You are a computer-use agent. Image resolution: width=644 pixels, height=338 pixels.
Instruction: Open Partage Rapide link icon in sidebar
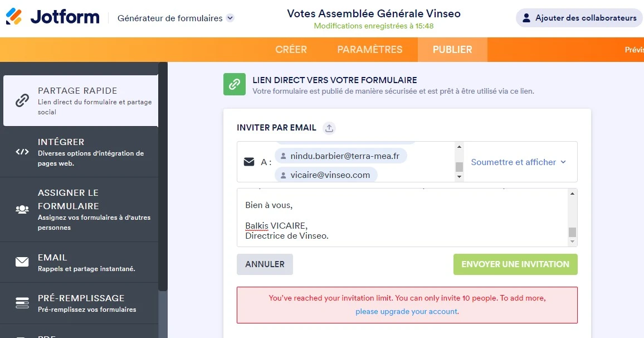(x=22, y=100)
